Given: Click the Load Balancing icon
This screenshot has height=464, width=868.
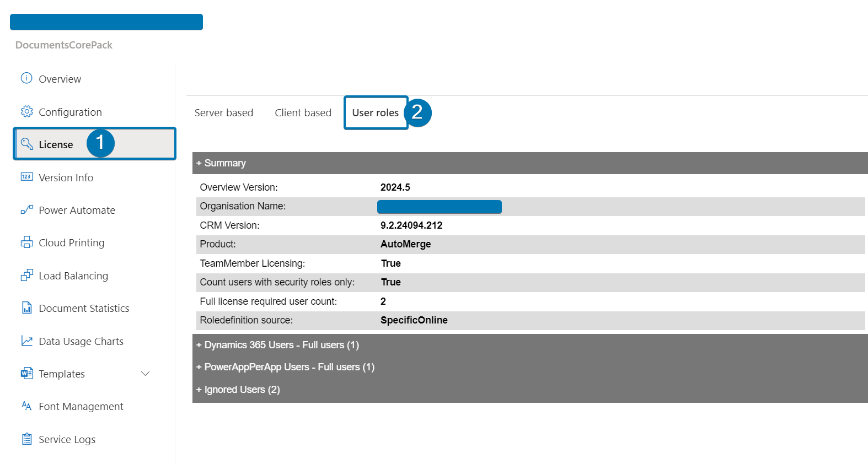Looking at the screenshot, I should coord(26,275).
